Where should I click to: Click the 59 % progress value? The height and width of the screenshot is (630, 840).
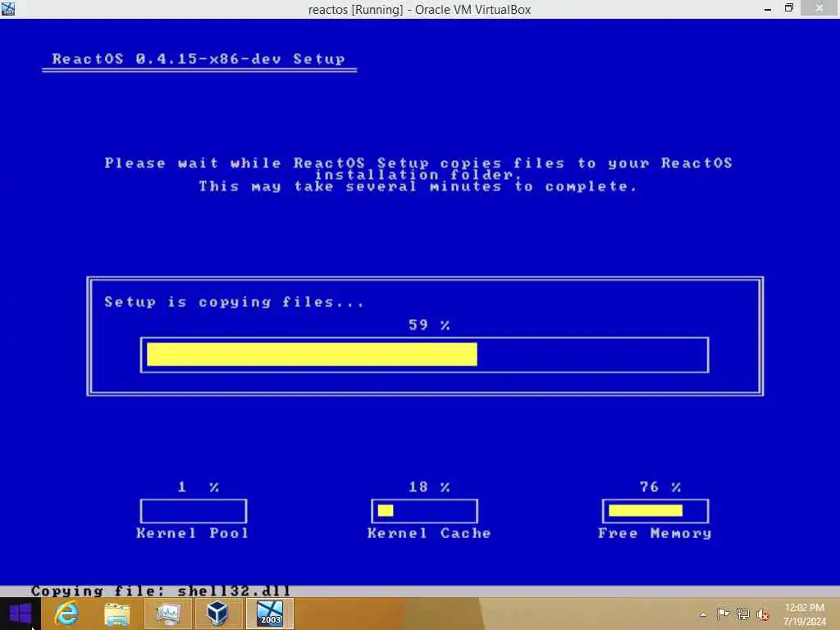tap(429, 325)
